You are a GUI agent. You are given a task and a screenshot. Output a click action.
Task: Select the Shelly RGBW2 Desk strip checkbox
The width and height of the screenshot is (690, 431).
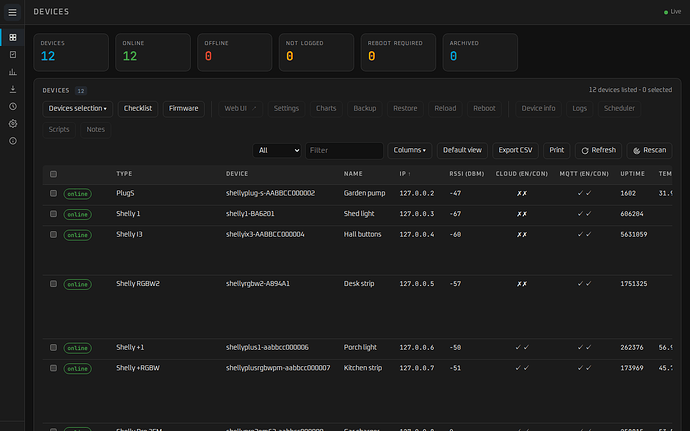point(53,284)
